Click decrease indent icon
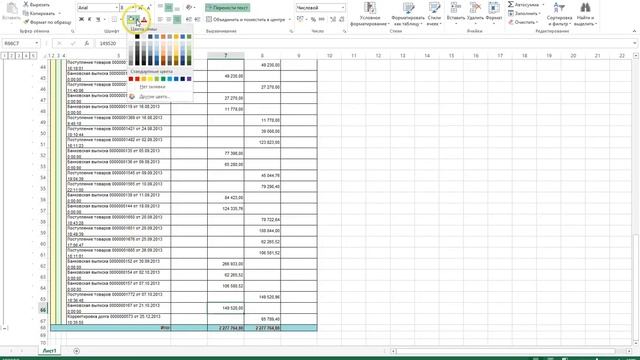The height and width of the screenshot is (360, 640). (x=189, y=19)
